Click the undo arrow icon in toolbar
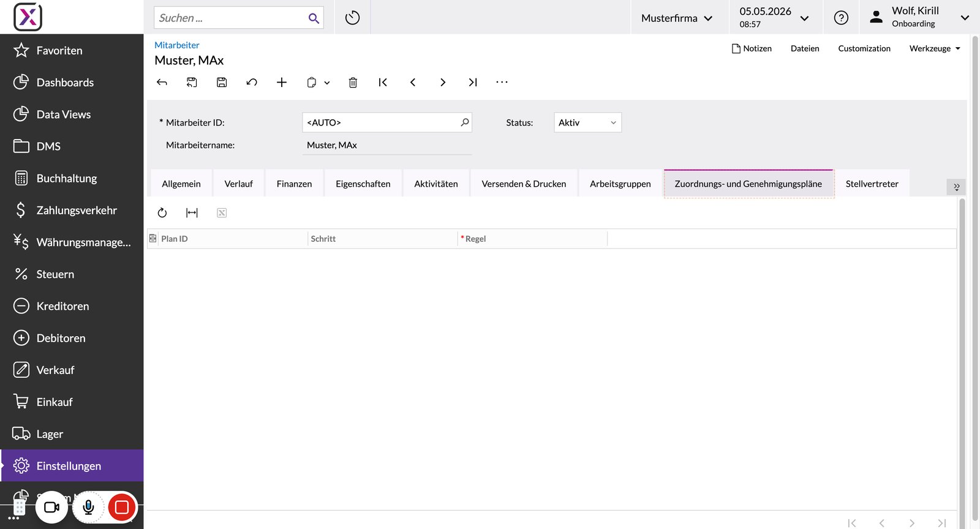 252,82
